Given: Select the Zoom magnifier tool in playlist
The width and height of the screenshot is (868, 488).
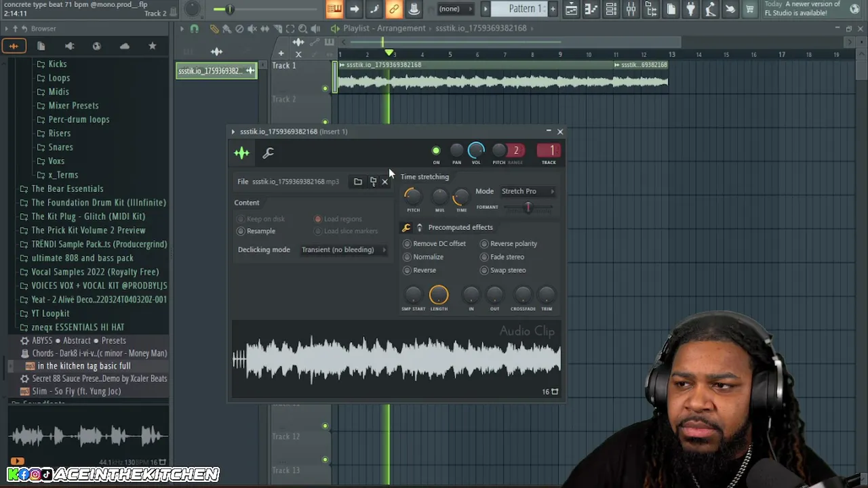Looking at the screenshot, I should coord(303,28).
